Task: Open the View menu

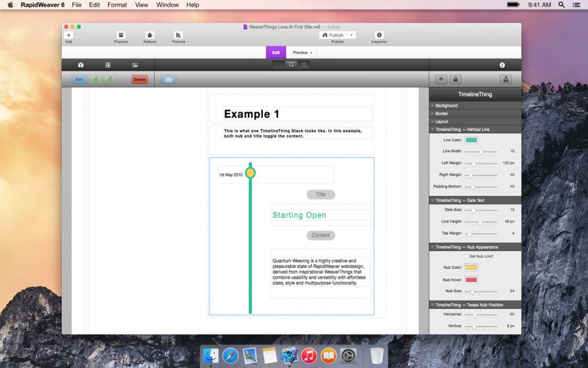Action: click(x=142, y=5)
